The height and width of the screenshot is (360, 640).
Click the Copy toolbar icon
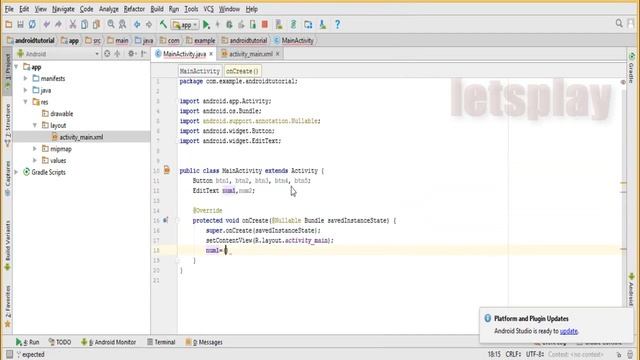(x=84, y=24)
